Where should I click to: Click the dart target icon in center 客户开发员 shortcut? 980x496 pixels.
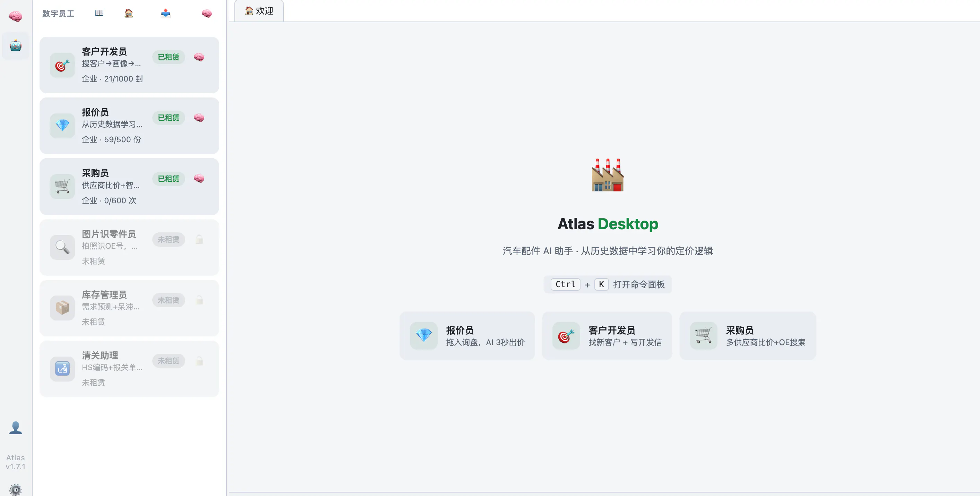pos(566,336)
